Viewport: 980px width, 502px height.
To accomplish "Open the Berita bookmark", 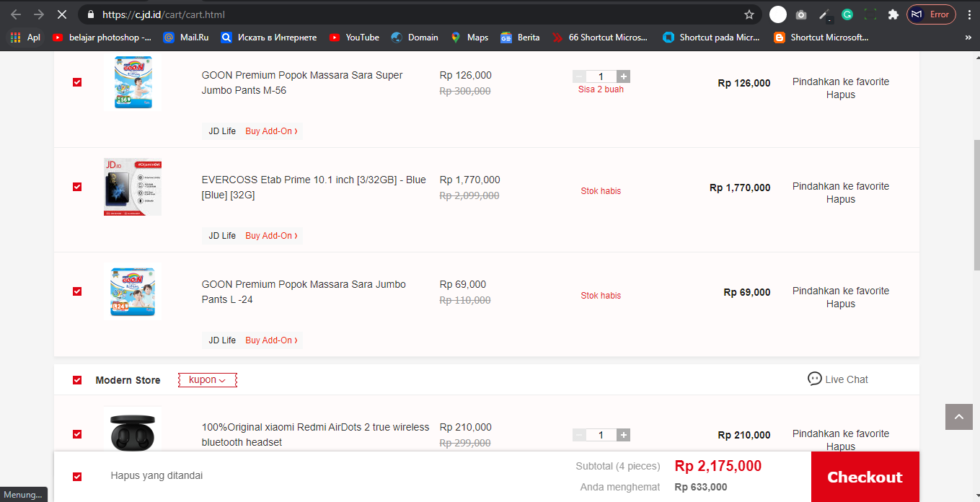I will 520,38.
